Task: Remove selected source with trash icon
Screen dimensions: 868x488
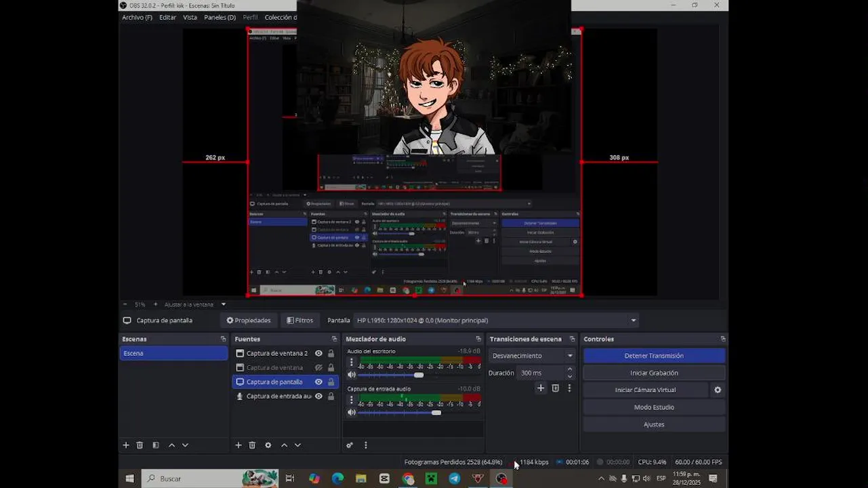Action: pyautogui.click(x=252, y=445)
